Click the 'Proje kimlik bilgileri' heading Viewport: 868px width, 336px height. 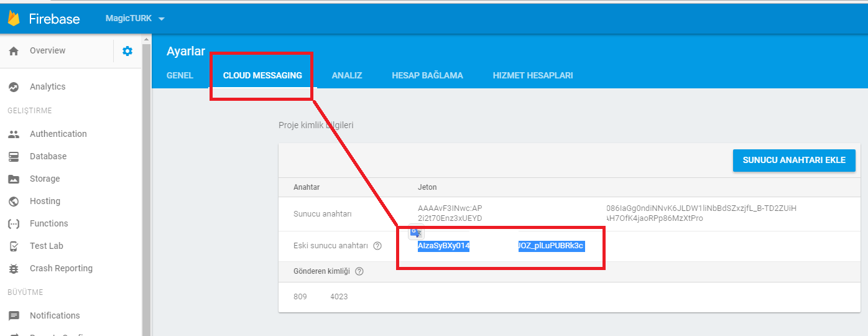tap(316, 125)
